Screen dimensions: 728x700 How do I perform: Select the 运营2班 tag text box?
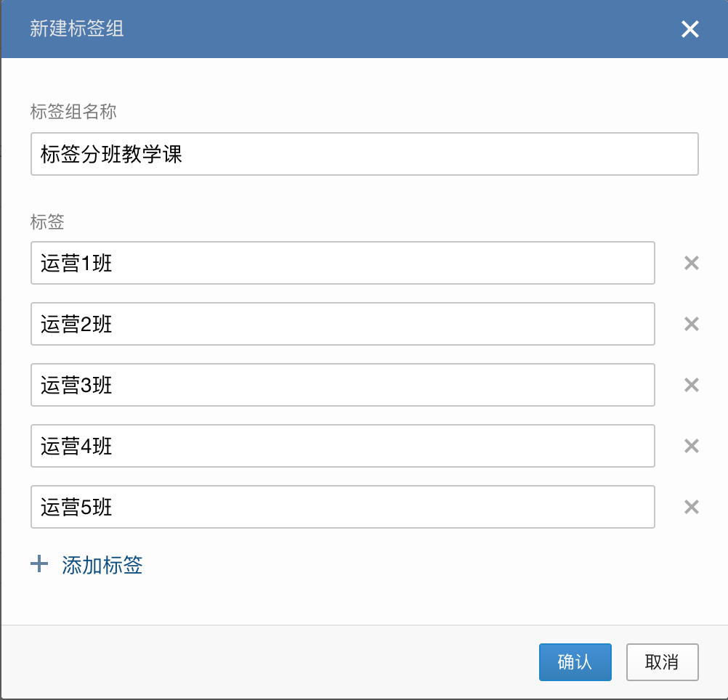[342, 324]
